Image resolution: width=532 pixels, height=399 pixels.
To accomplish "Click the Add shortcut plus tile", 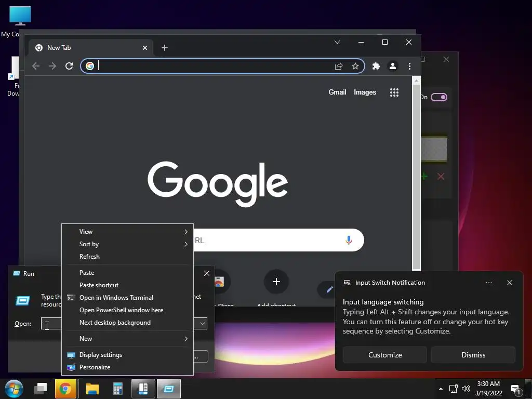I will tap(276, 282).
